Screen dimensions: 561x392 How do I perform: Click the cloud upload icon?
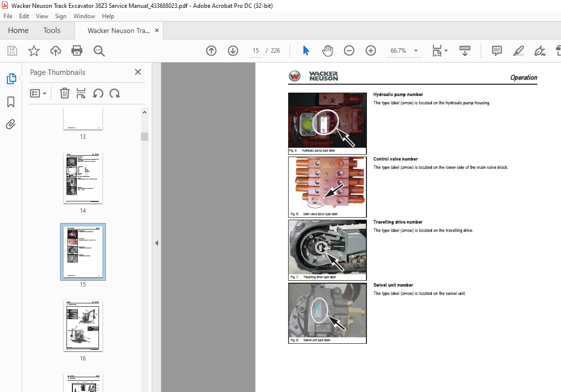pyautogui.click(x=56, y=51)
